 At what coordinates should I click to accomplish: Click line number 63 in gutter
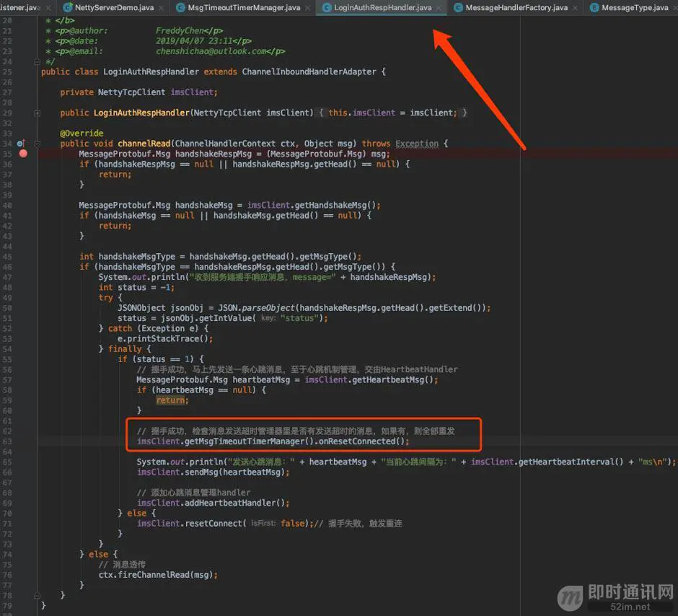tap(7, 441)
